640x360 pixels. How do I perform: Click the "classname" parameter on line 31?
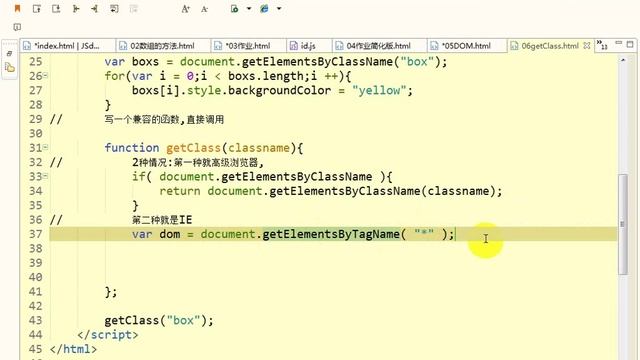(x=258, y=148)
